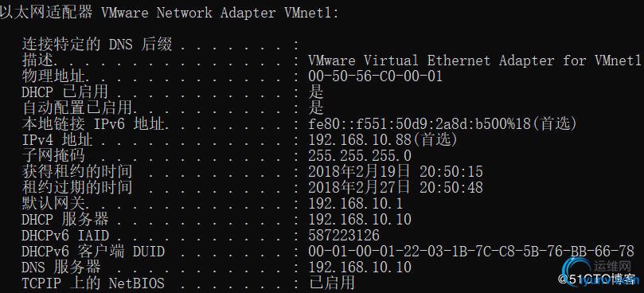
Task: Click the DNS 服务器 address value
Action: pyautogui.click(x=359, y=268)
